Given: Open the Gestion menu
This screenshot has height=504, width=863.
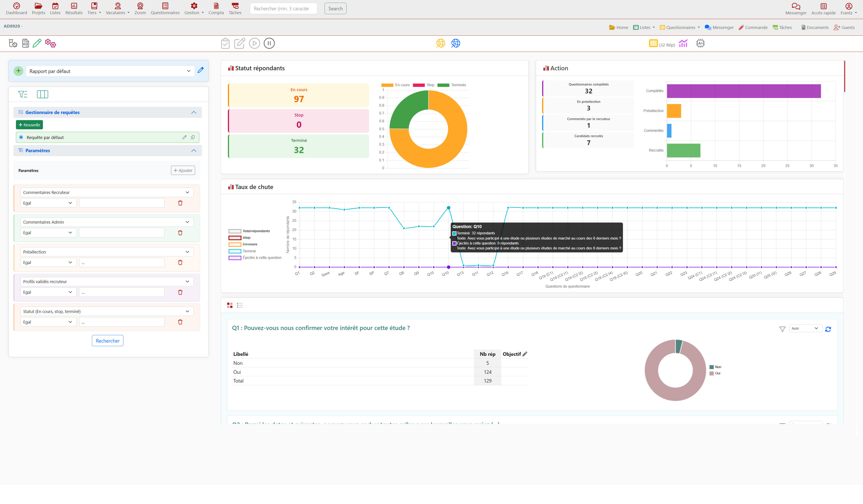Looking at the screenshot, I should (194, 9).
